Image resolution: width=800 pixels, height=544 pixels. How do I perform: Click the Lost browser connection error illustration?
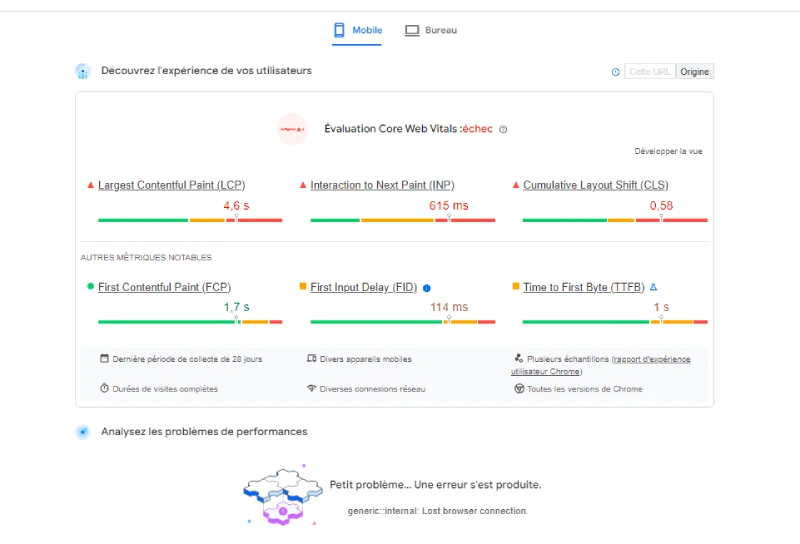[x=283, y=494]
